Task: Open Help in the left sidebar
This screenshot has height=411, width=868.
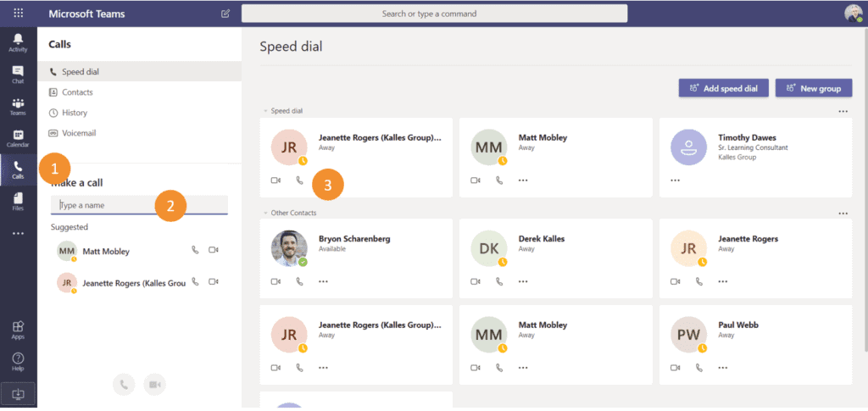Action: [x=19, y=362]
